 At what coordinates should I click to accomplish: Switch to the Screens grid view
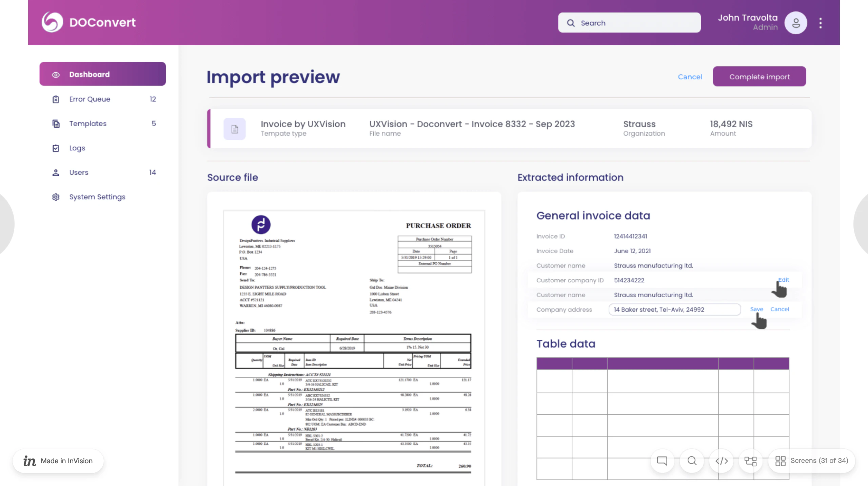(x=781, y=461)
